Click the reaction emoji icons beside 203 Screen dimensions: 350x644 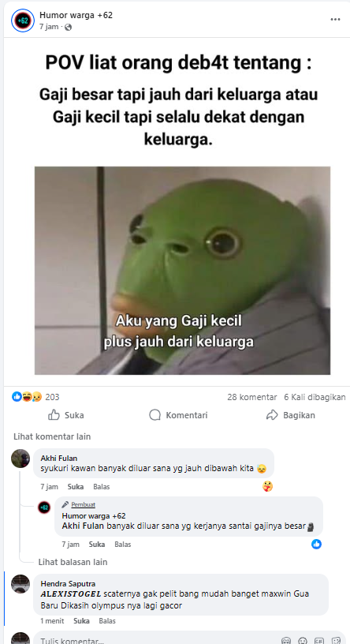point(27,397)
